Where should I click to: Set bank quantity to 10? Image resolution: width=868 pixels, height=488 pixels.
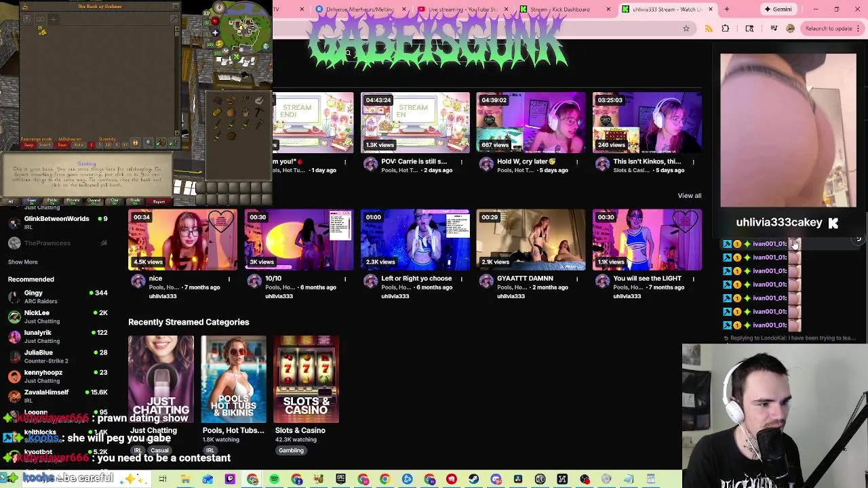[108, 145]
